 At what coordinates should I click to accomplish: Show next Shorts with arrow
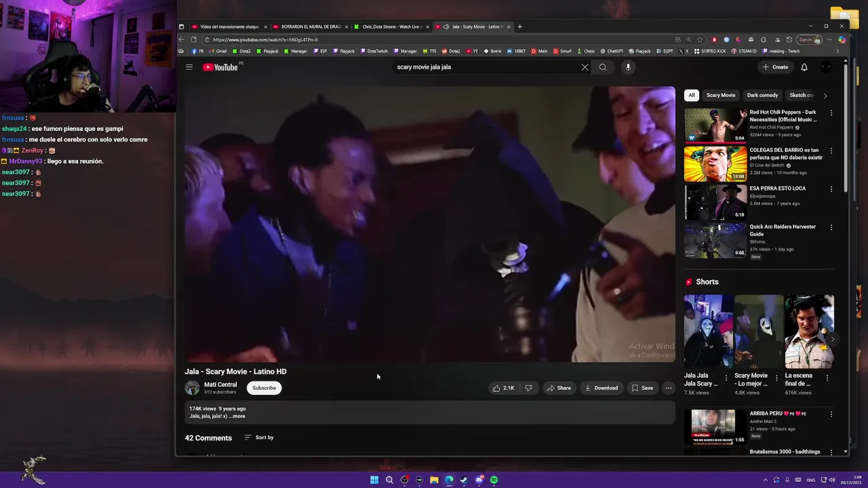pos(831,339)
